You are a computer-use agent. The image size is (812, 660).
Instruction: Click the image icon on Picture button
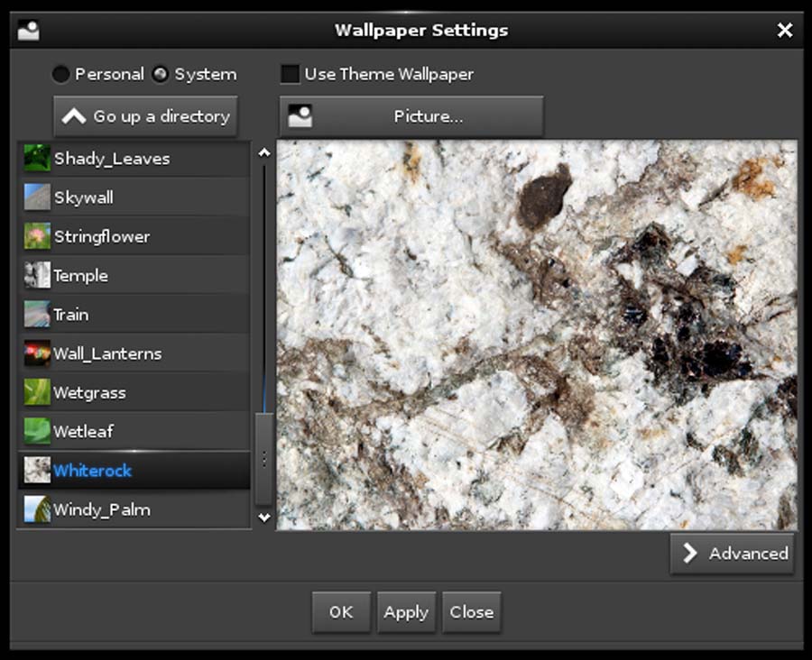pyautogui.click(x=300, y=116)
